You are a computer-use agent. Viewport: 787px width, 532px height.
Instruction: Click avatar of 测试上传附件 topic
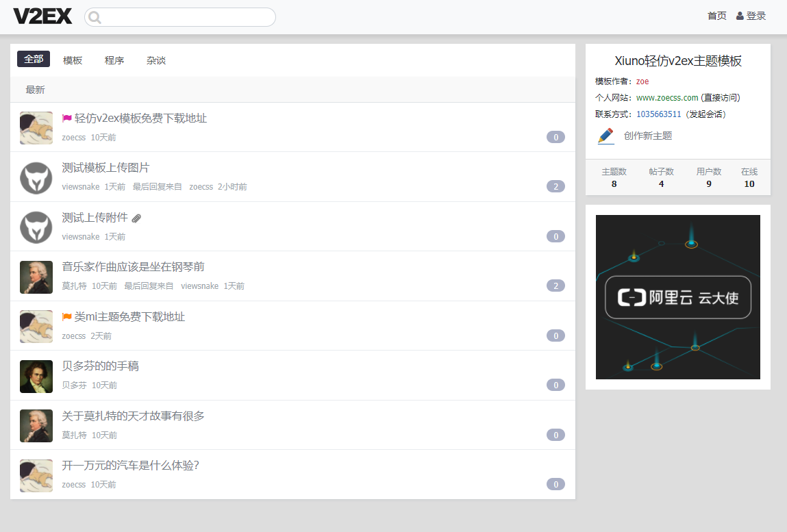click(36, 227)
